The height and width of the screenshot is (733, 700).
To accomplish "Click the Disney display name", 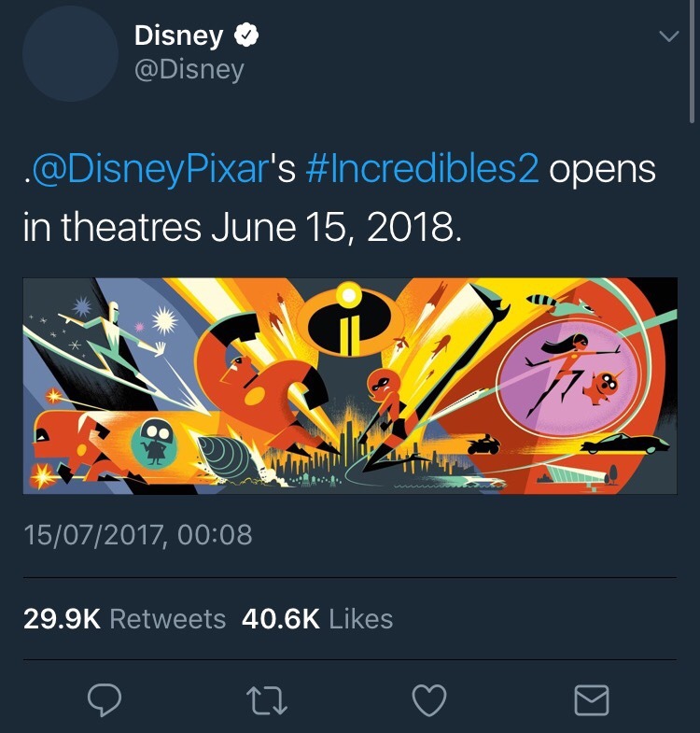I will coord(179,36).
